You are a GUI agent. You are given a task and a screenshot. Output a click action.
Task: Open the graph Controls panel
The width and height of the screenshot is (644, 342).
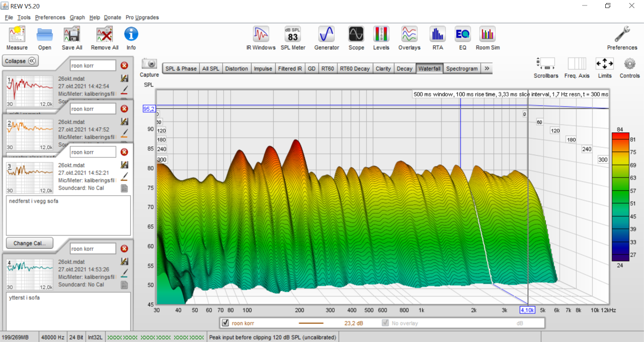[630, 64]
